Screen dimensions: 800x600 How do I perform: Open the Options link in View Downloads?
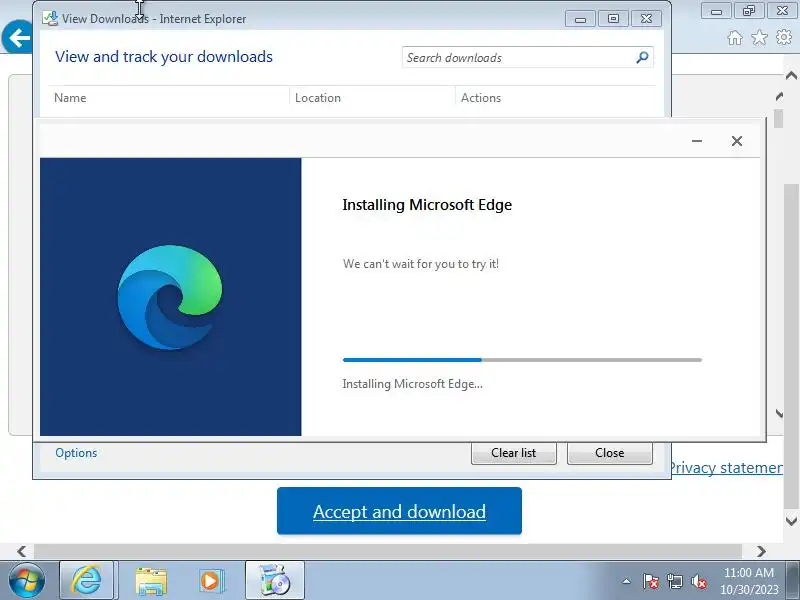click(x=76, y=453)
